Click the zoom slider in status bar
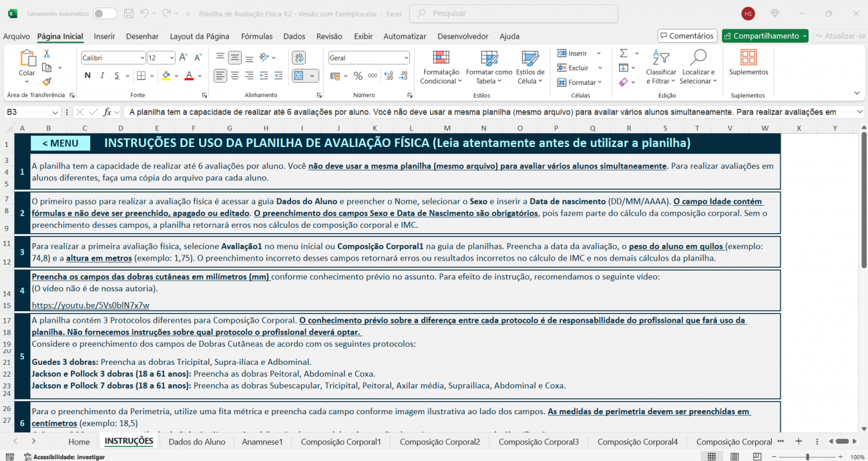This screenshot has width=868, height=461. click(807, 457)
